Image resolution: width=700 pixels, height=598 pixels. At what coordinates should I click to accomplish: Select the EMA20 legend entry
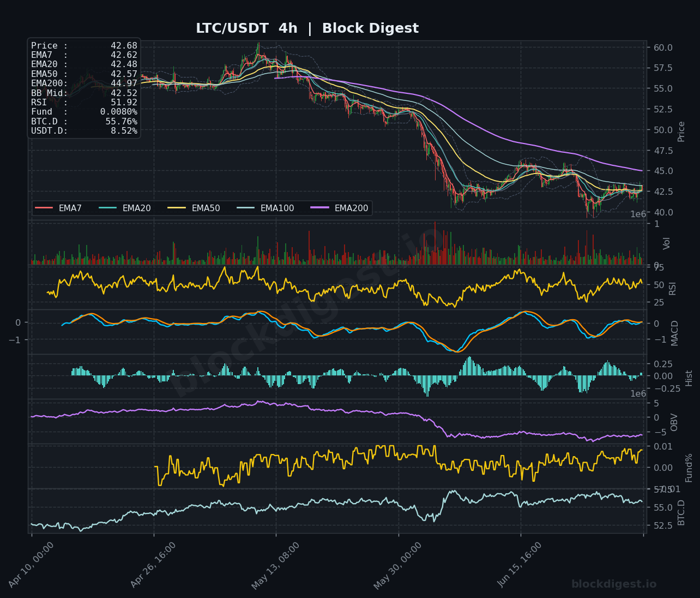pyautogui.click(x=124, y=208)
